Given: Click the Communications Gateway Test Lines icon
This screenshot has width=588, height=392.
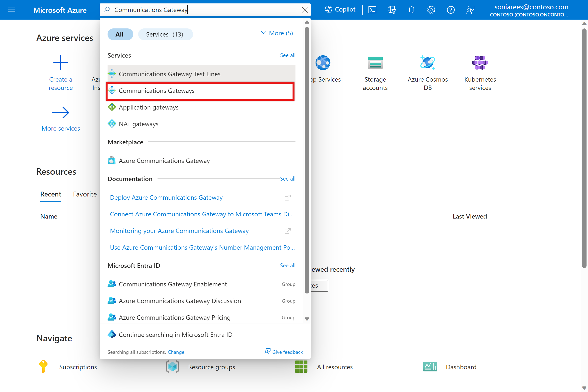Looking at the screenshot, I should tap(112, 74).
